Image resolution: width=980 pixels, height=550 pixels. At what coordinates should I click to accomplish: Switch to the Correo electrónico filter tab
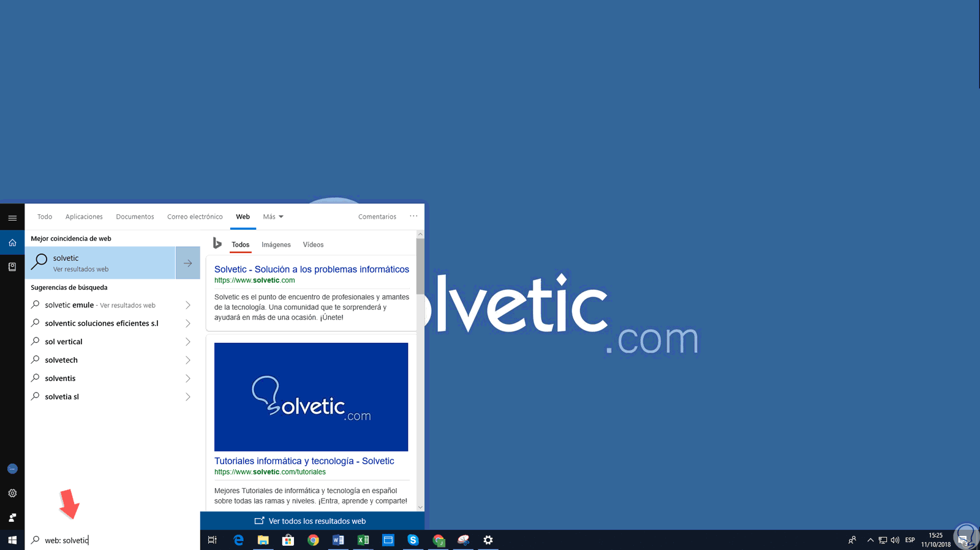pyautogui.click(x=195, y=217)
